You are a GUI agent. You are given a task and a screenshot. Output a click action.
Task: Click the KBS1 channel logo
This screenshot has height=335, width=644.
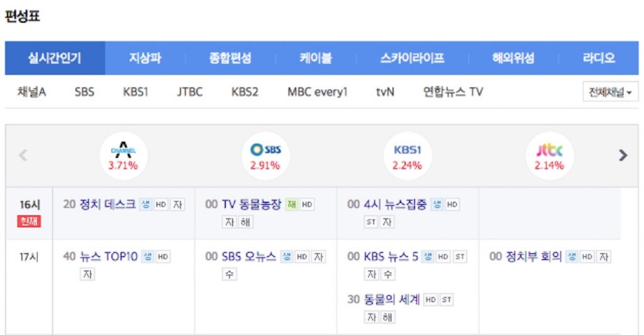408,150
